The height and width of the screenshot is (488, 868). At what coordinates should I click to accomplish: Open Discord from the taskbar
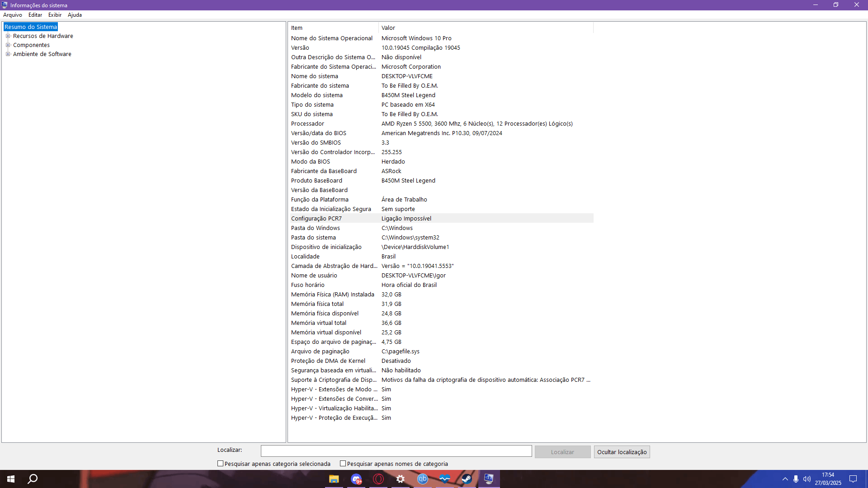[356, 479]
